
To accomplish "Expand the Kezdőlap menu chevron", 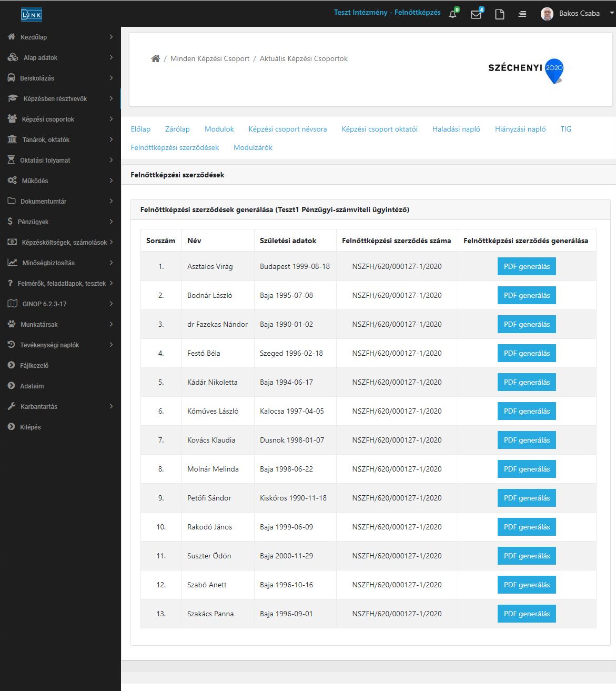I will click(111, 37).
